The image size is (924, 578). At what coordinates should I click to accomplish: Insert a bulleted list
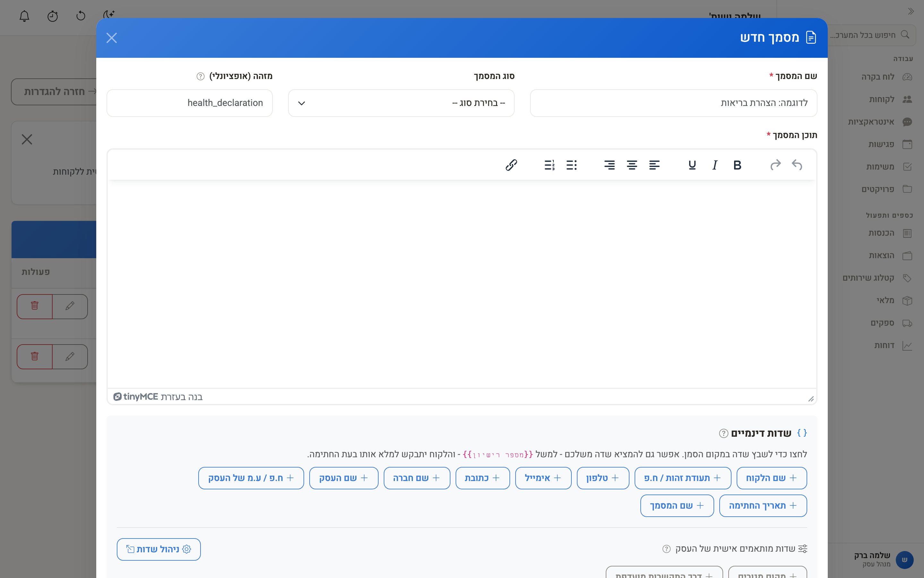[572, 165]
